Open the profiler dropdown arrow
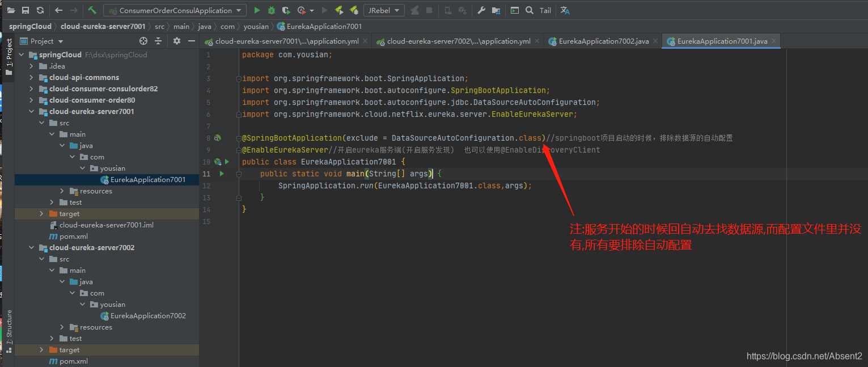 click(x=312, y=10)
